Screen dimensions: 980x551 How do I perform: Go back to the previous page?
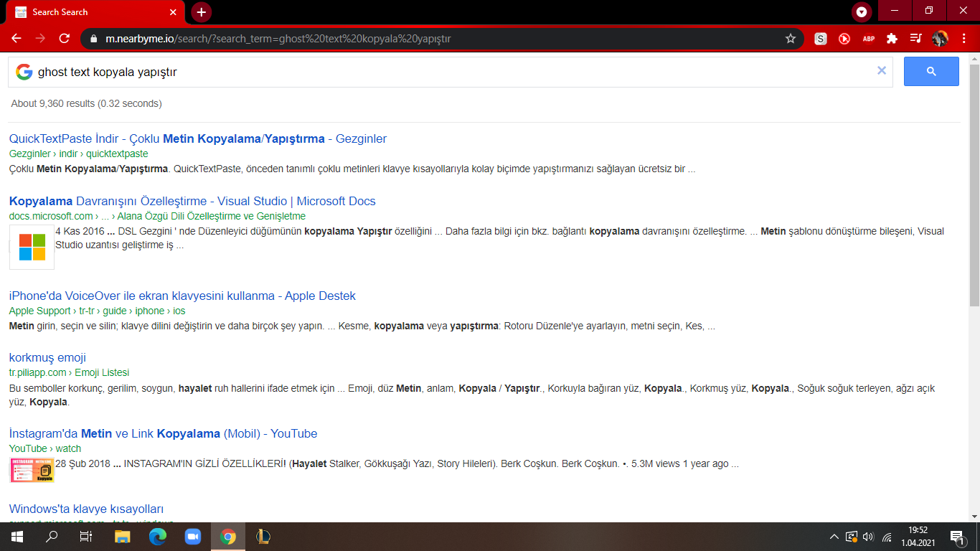click(x=17, y=39)
